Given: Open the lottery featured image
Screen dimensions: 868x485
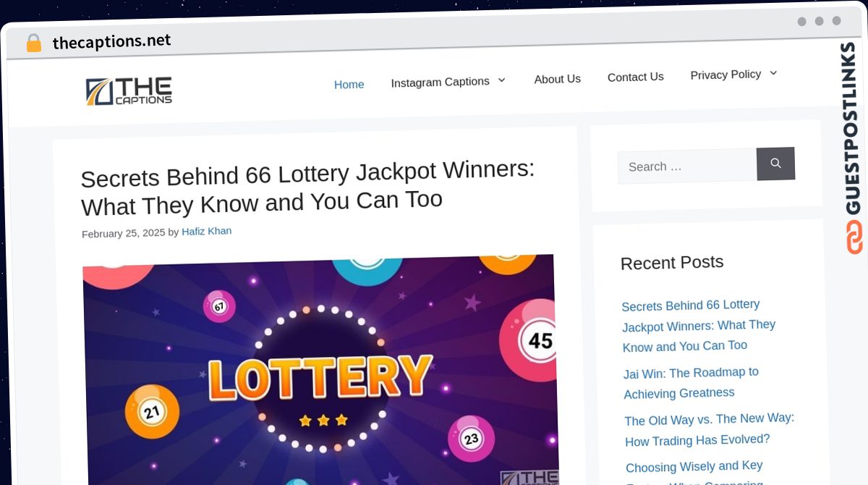Looking at the screenshot, I should [x=320, y=369].
